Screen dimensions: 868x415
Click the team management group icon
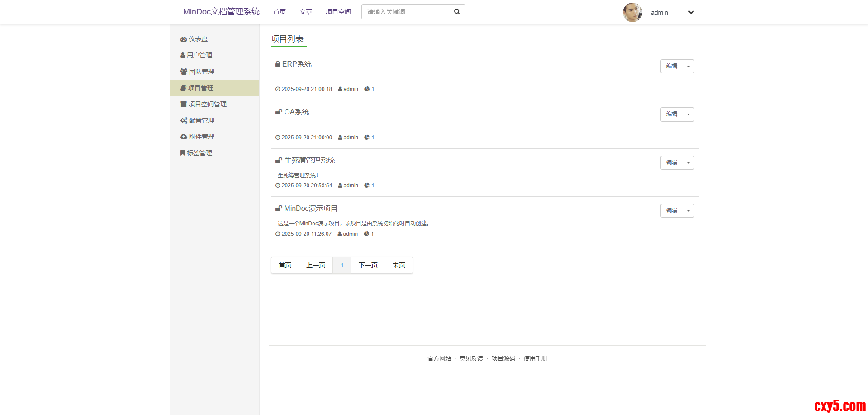[184, 72]
